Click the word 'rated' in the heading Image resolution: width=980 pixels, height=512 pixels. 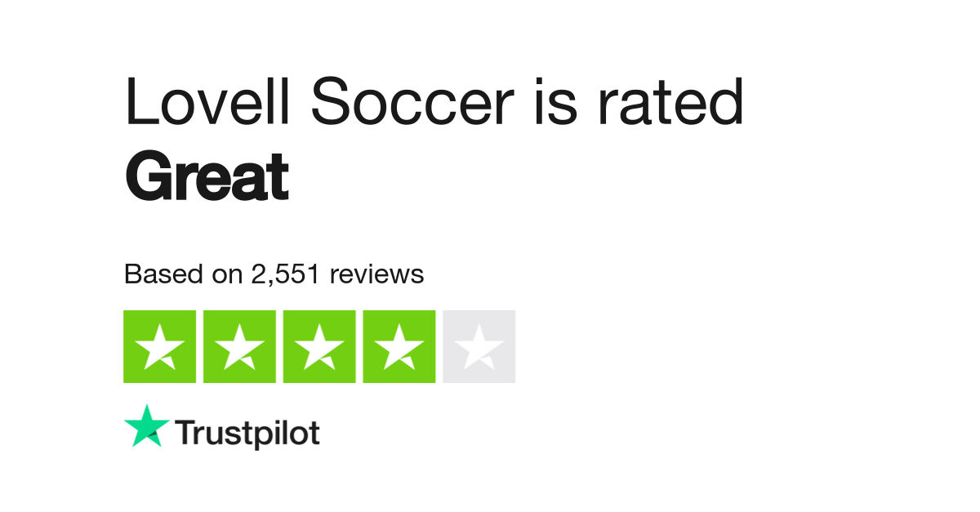(x=670, y=102)
